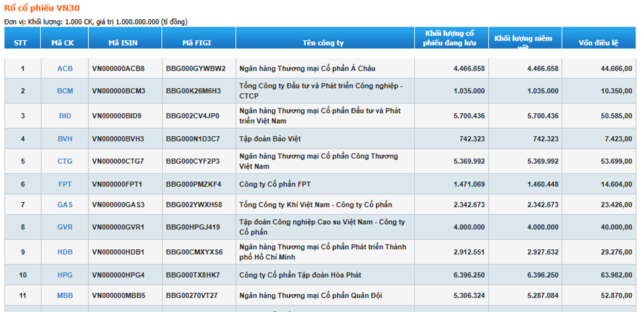Select Công ty Cổ phần Tập đoàn Hòa Phát

(x=301, y=275)
